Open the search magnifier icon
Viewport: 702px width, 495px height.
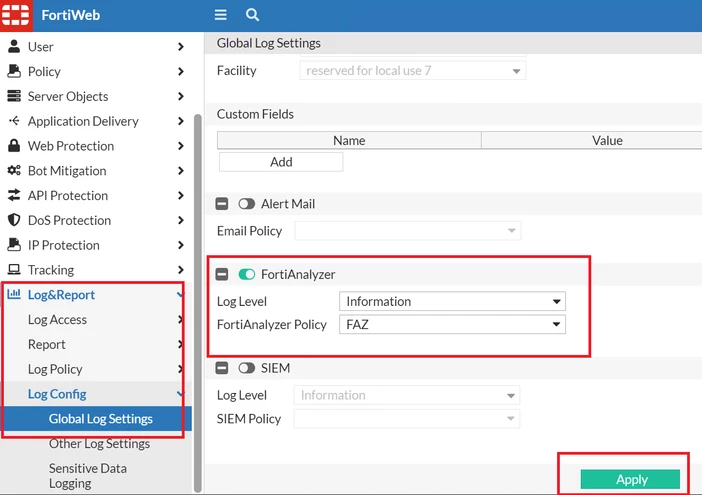pyautogui.click(x=252, y=15)
